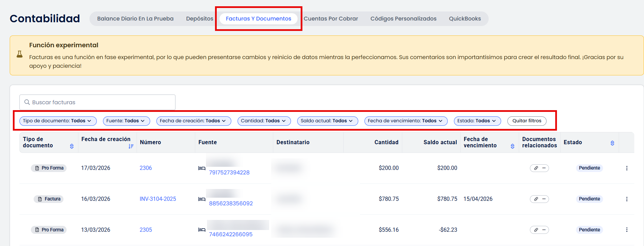Viewport: 644px width, 246px height.
Task: Open reservation link 7466242266095
Action: pyautogui.click(x=231, y=234)
